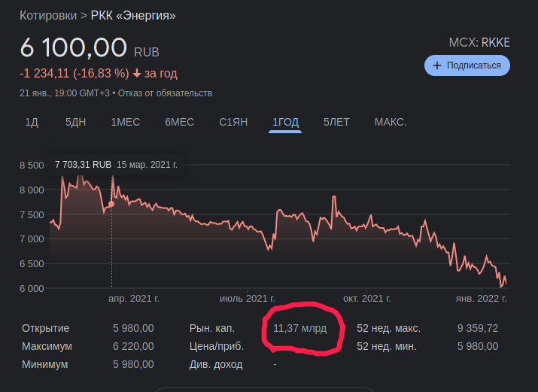The width and height of the screenshot is (538, 392).
Task: Click the апр. 2021 г. axis label
Action: pyautogui.click(x=134, y=299)
